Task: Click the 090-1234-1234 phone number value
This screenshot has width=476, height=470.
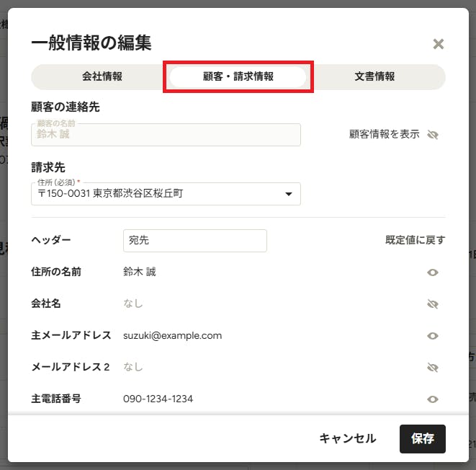Action: pyautogui.click(x=158, y=399)
